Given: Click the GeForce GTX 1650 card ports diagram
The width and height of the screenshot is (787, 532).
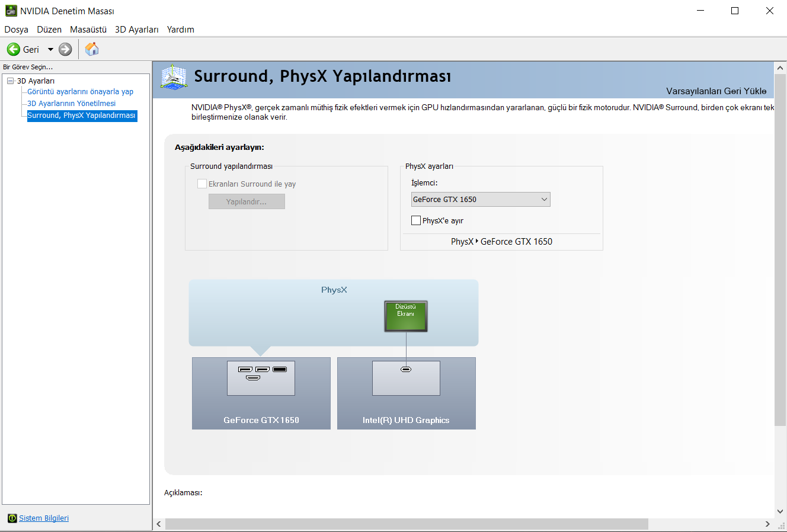Looking at the screenshot, I should (x=261, y=378).
